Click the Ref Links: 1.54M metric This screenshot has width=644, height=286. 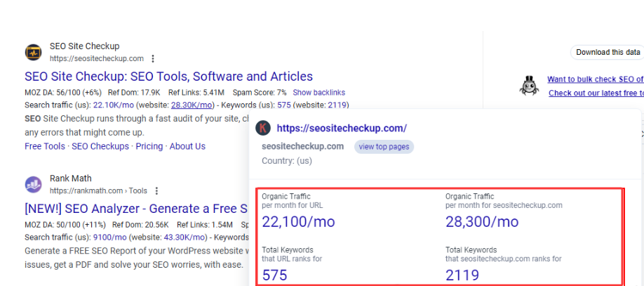coord(205,225)
